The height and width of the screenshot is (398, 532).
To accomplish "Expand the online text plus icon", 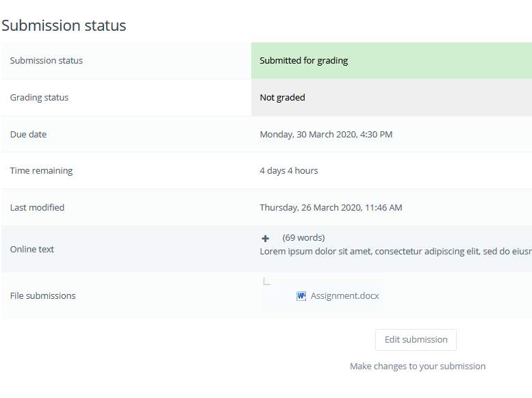I will 266,239.
